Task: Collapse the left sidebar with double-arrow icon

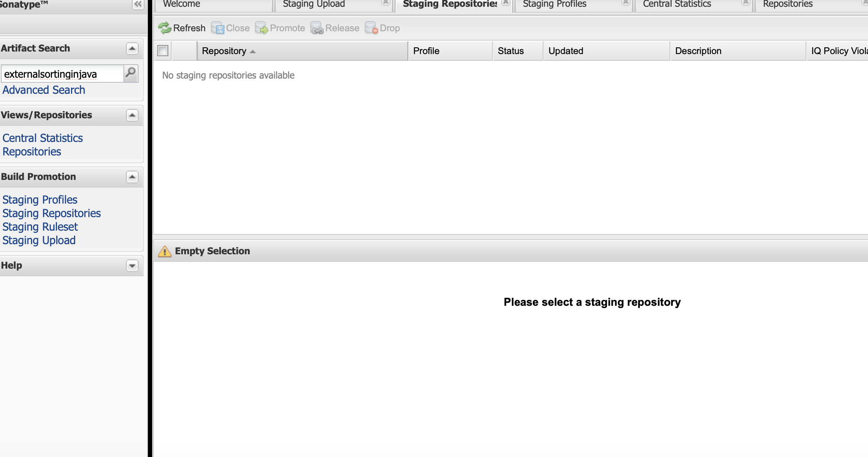Action: 138,4
